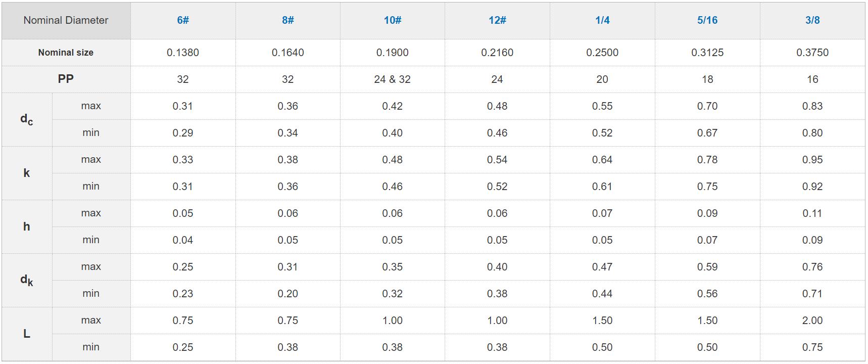This screenshot has height=364, width=868.
Task: Click the dc parameter label
Action: pyautogui.click(x=27, y=119)
